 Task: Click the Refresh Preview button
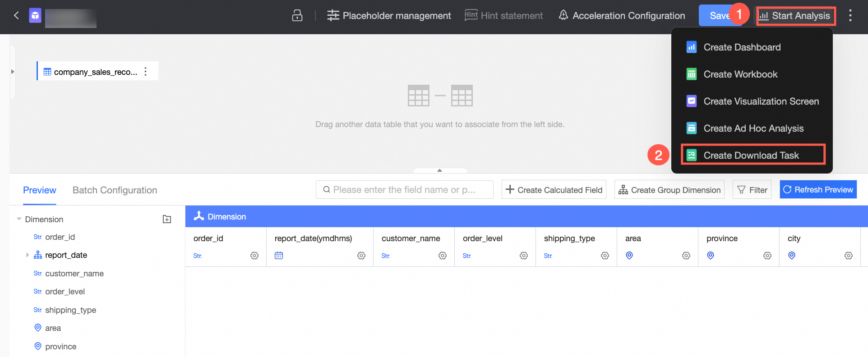pyautogui.click(x=818, y=190)
